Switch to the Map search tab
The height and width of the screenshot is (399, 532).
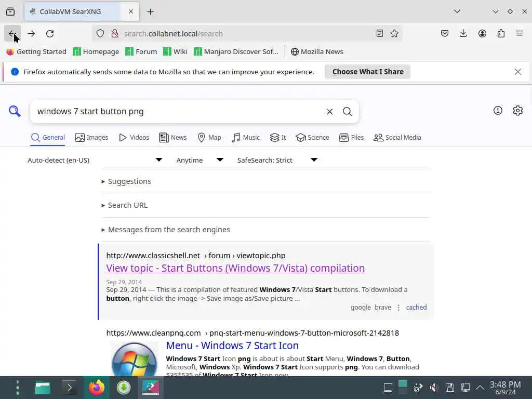pos(209,137)
